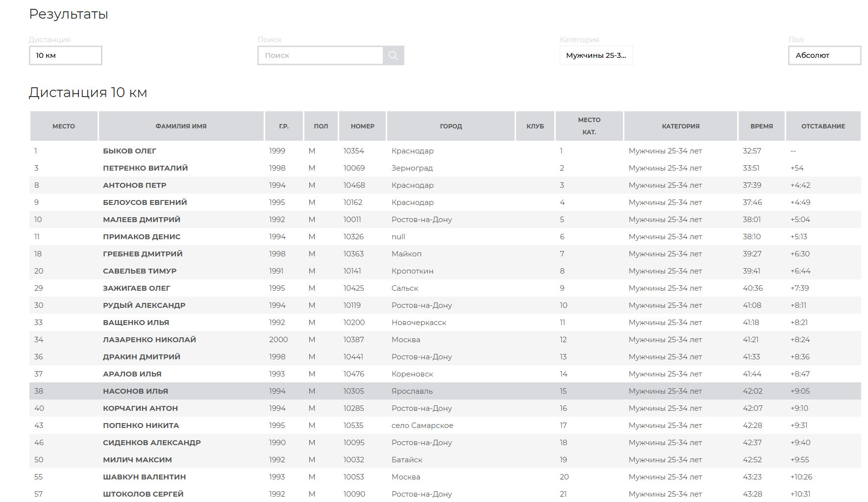Viewport: 868px width, 502px height.
Task: Click bib number 10069
Action: pyautogui.click(x=354, y=168)
